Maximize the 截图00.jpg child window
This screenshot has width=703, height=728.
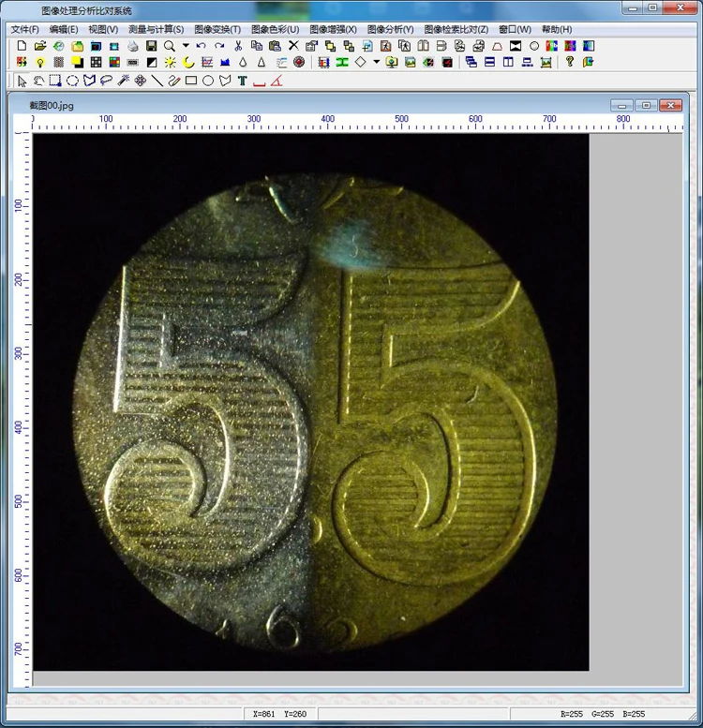pos(646,105)
